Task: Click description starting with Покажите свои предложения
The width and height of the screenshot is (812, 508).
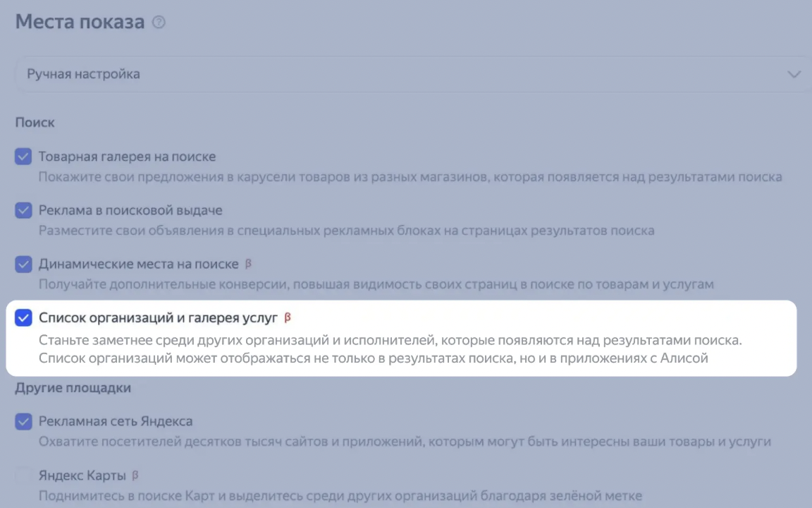Action: click(410, 177)
